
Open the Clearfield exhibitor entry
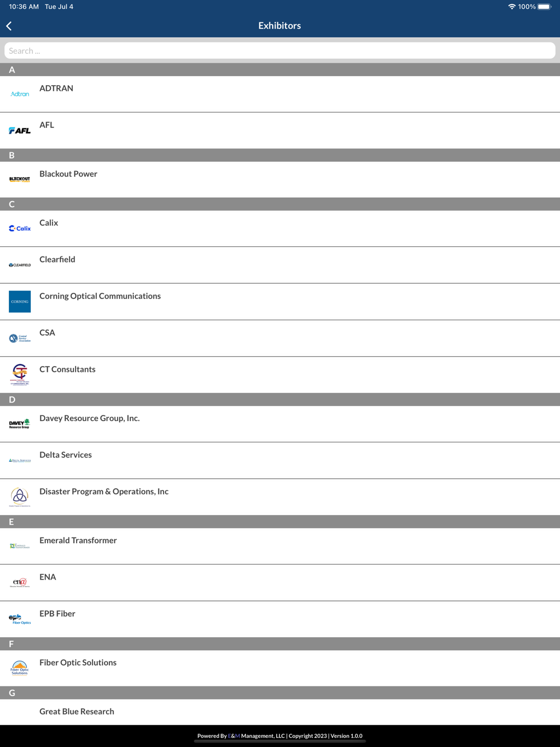coord(280,265)
